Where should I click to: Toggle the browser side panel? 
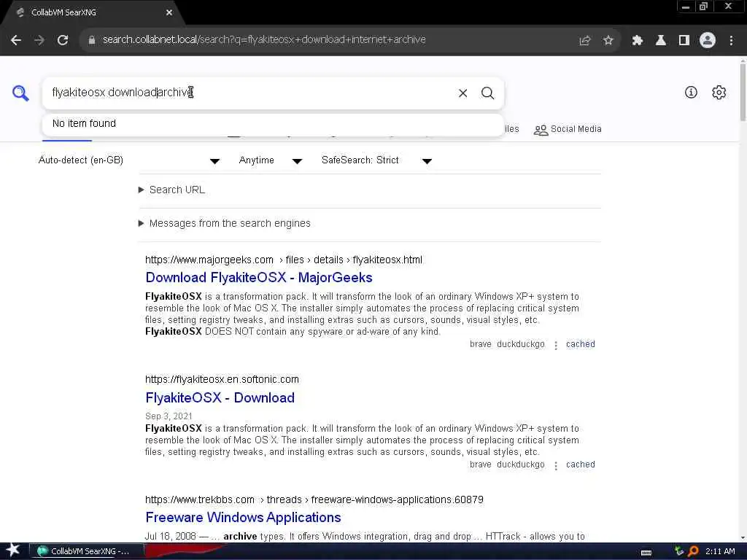(x=684, y=41)
